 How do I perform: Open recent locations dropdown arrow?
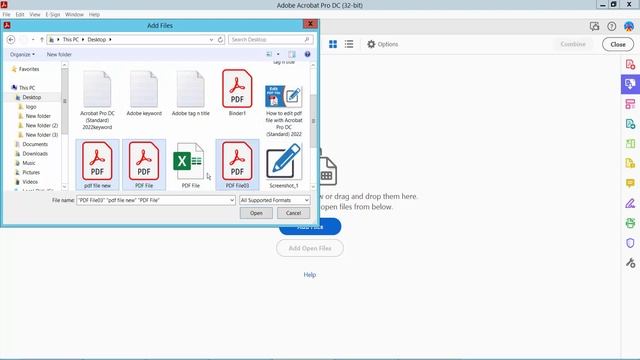point(33,40)
